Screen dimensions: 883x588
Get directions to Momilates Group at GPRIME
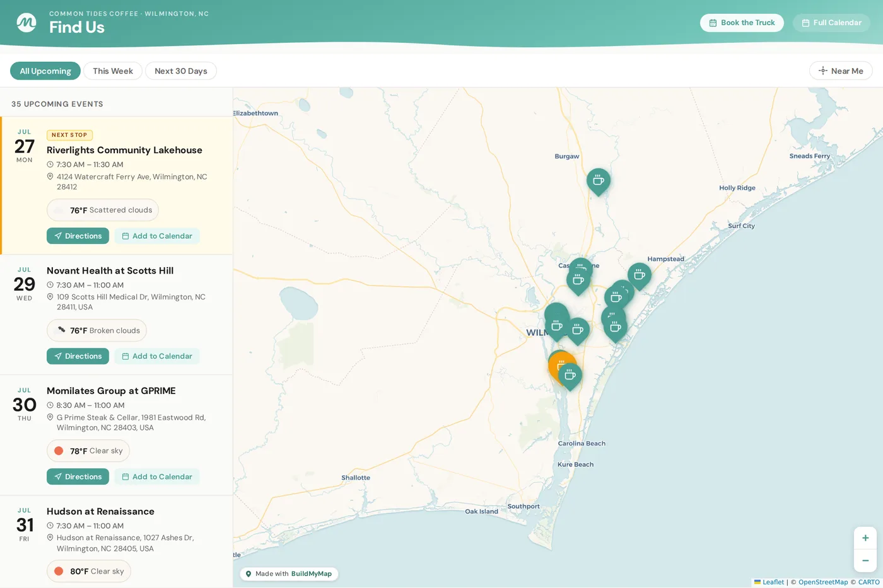(x=78, y=476)
